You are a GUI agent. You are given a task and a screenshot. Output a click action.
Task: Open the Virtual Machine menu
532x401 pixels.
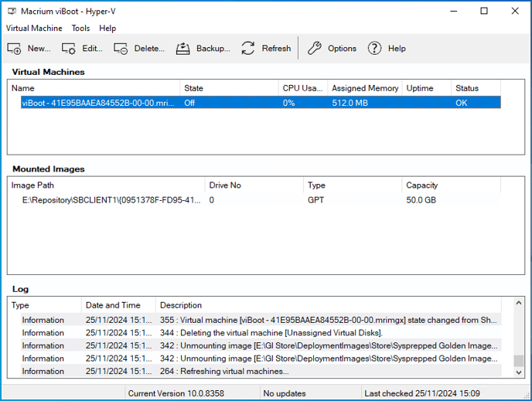pyautogui.click(x=34, y=28)
